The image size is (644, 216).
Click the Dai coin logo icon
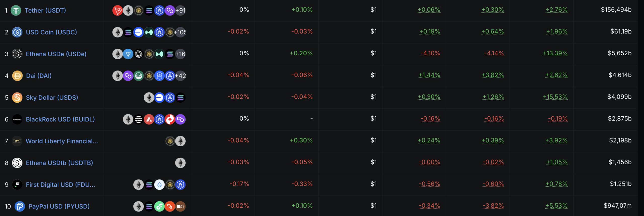pyautogui.click(x=17, y=76)
